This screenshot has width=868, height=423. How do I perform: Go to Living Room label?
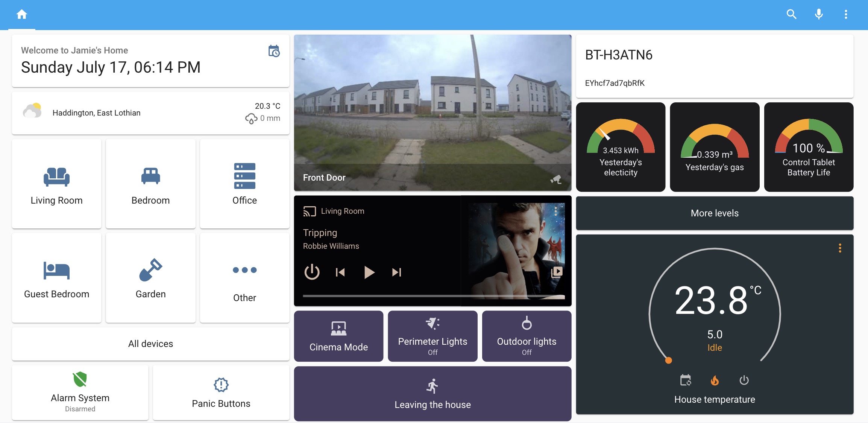pos(56,200)
